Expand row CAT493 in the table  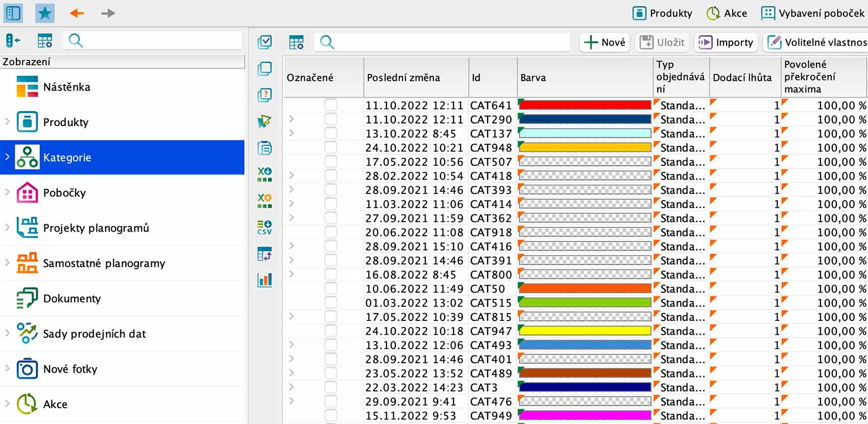pyautogui.click(x=291, y=344)
